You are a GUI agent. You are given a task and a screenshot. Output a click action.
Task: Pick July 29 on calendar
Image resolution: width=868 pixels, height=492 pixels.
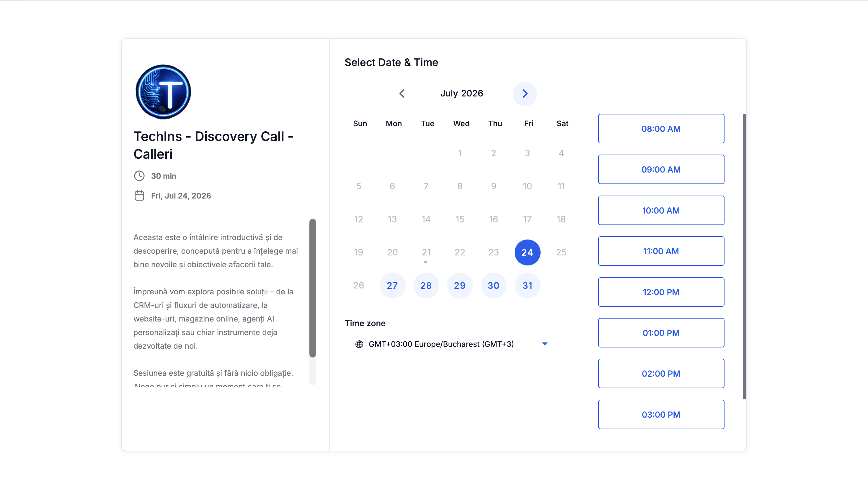(459, 286)
